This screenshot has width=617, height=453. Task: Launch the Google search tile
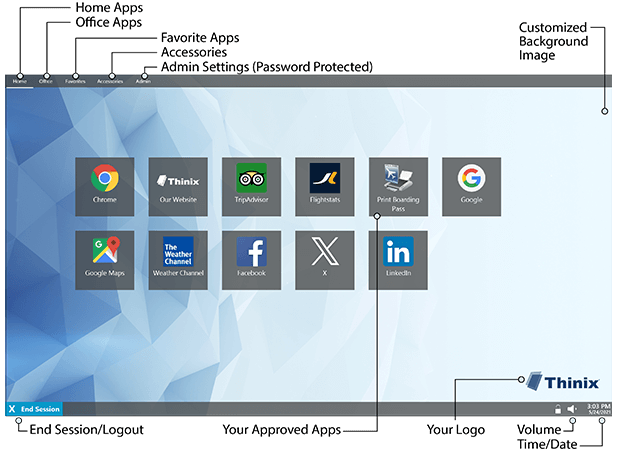click(x=471, y=187)
